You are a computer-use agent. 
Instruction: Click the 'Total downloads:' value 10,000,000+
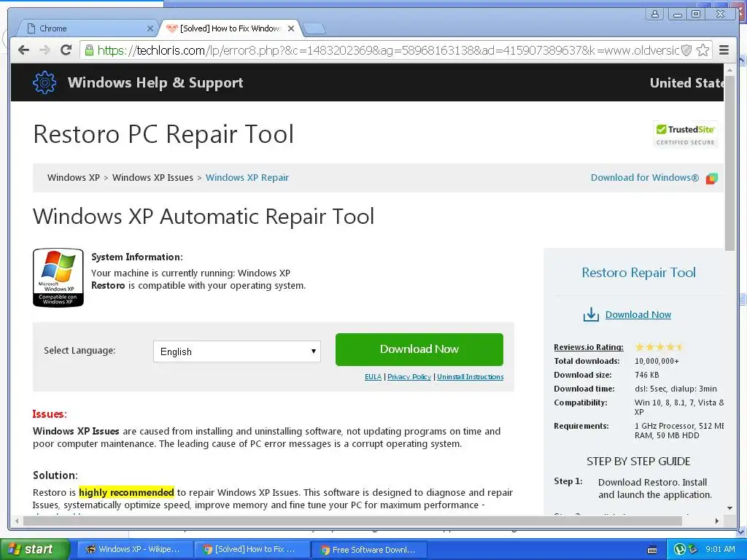point(657,361)
